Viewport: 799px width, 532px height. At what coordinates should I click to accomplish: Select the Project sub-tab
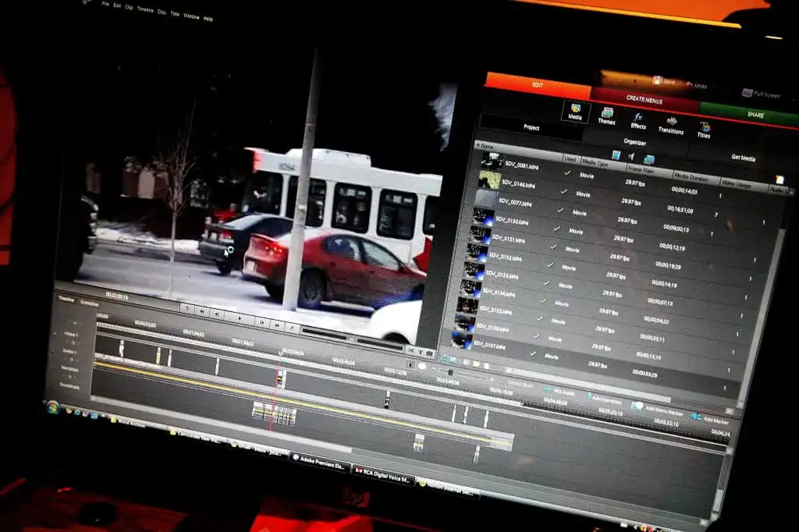[x=531, y=127]
